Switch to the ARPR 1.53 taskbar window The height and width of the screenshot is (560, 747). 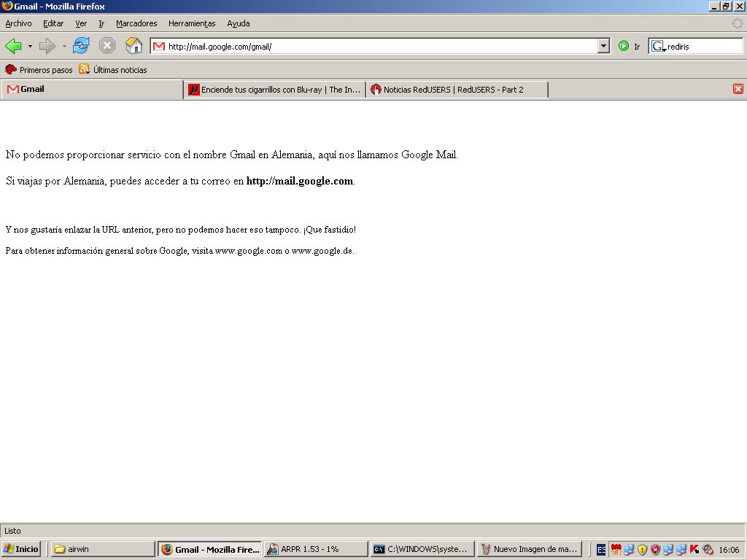pyautogui.click(x=317, y=549)
